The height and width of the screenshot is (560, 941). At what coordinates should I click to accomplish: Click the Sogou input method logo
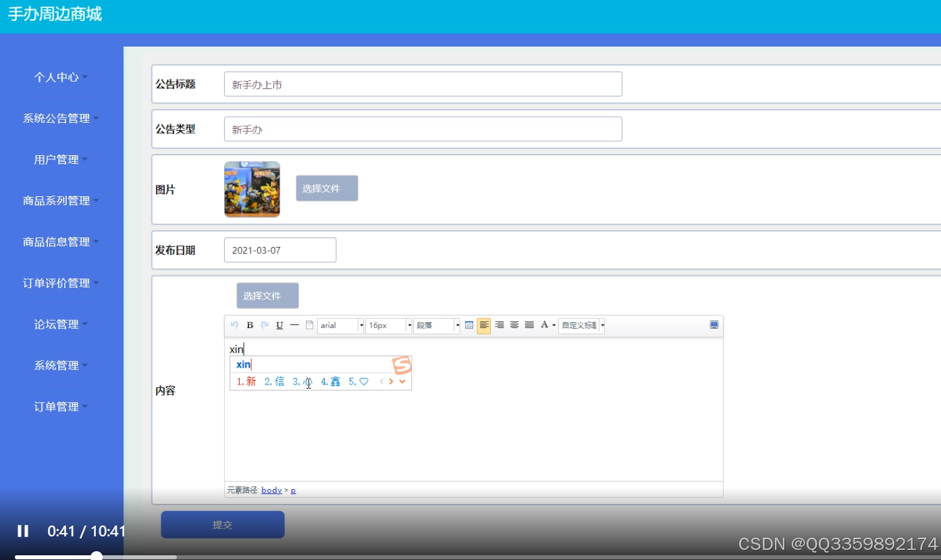coord(402,365)
